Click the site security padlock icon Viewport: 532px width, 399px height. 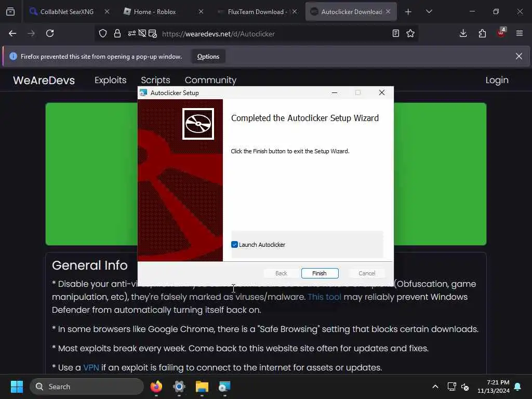[117, 33]
